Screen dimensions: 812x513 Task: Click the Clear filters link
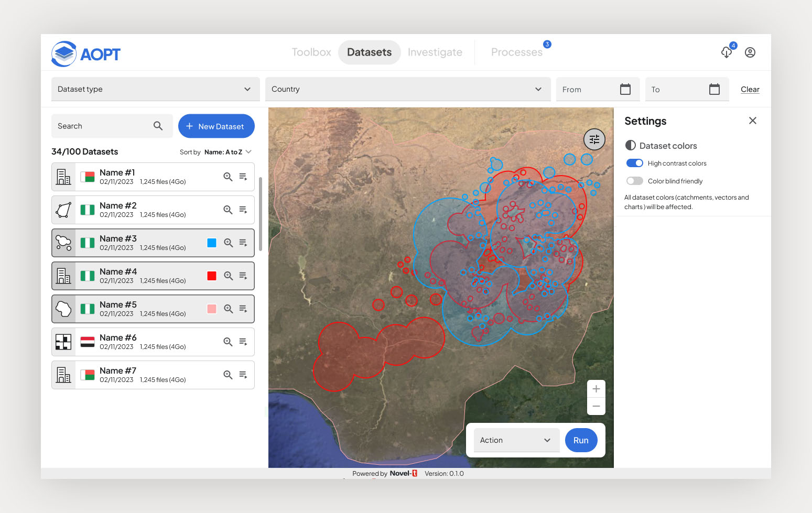coord(750,90)
